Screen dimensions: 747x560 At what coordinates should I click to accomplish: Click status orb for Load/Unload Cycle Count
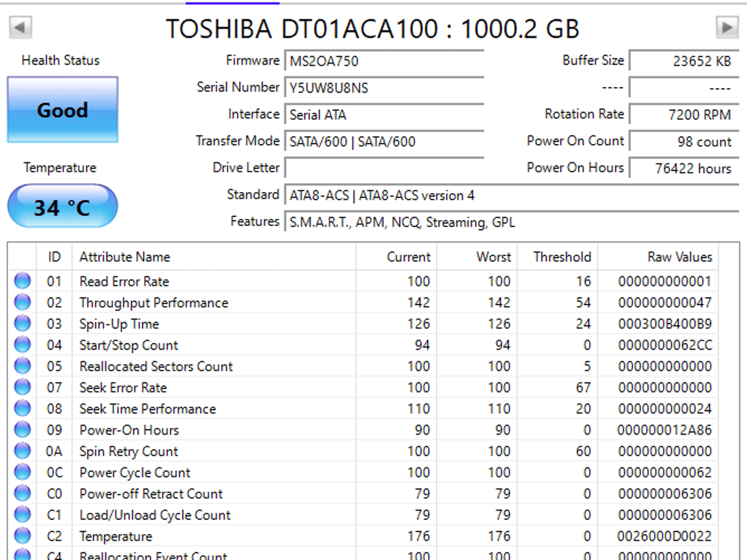23,515
